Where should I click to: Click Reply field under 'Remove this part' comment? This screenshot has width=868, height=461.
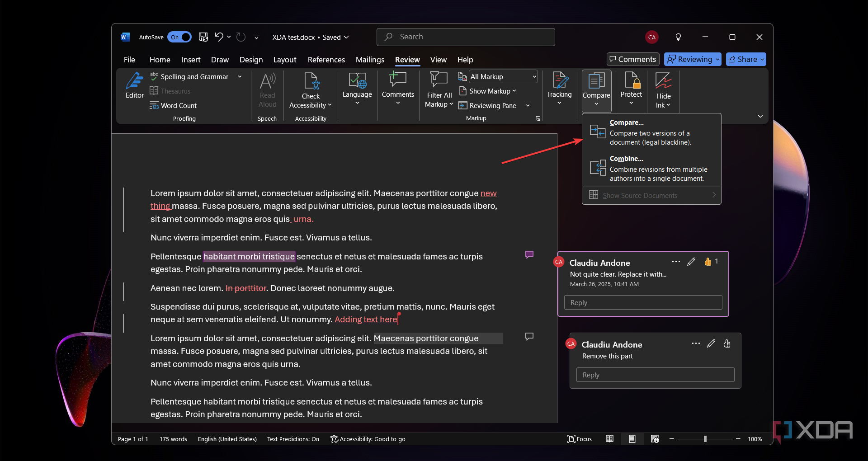655,375
